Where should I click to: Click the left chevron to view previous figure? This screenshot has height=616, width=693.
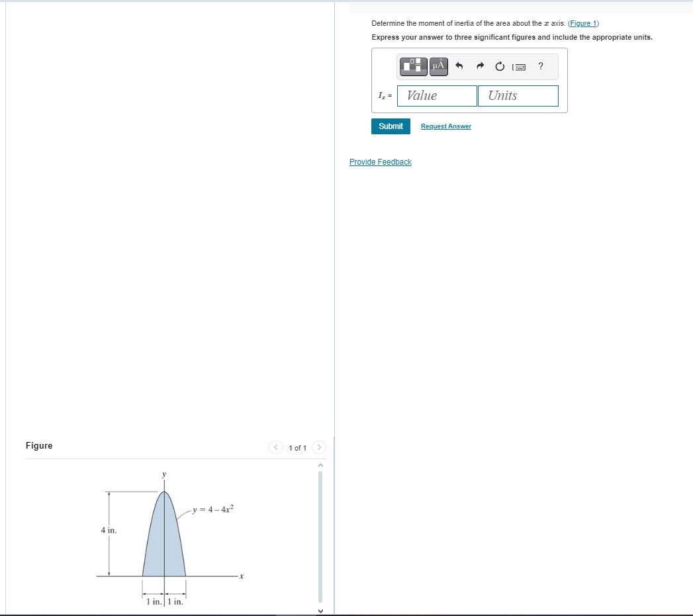276,447
